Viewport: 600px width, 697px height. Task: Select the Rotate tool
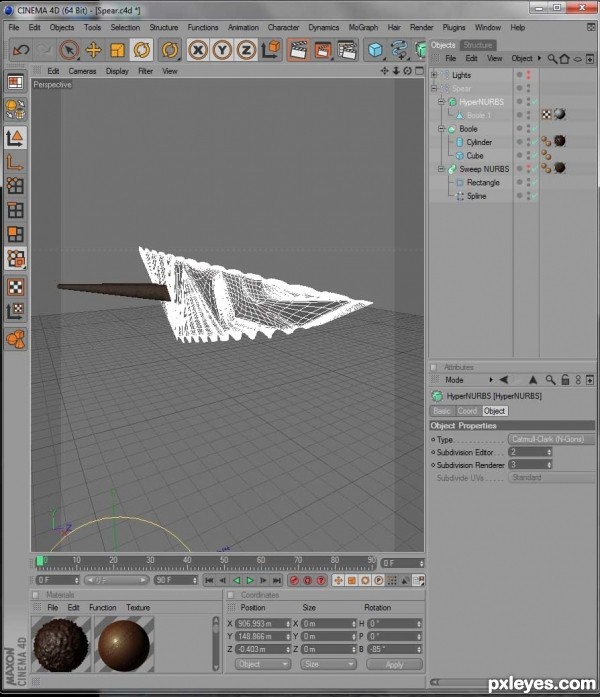pos(142,50)
